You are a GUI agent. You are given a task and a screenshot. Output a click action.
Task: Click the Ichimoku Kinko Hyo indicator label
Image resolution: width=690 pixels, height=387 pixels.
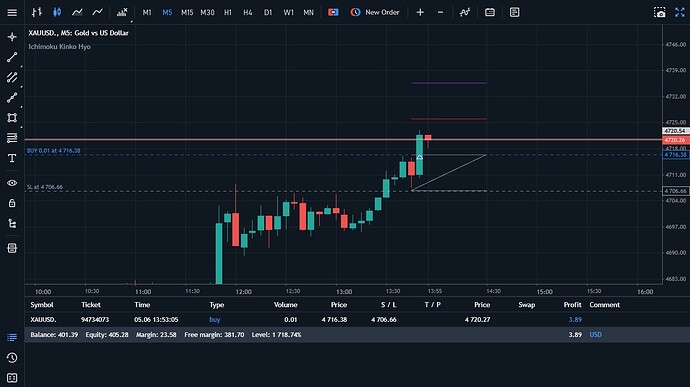click(x=59, y=47)
